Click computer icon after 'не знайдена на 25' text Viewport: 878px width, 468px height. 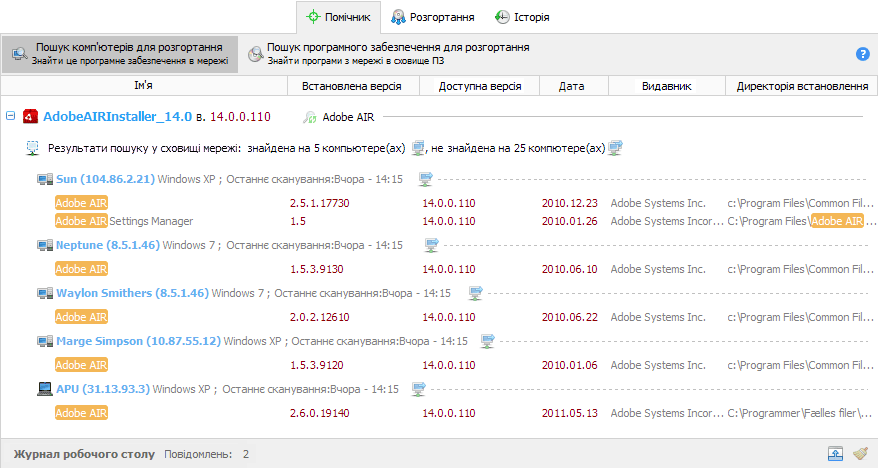click(615, 148)
